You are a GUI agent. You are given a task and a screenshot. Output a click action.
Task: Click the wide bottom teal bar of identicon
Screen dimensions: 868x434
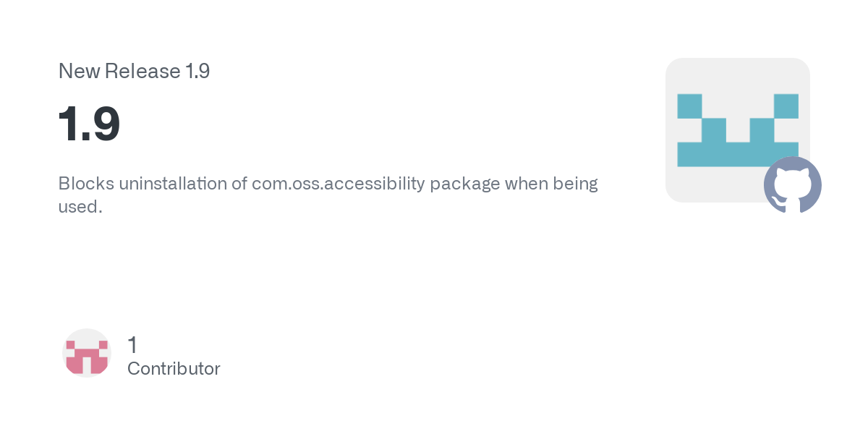click(738, 155)
